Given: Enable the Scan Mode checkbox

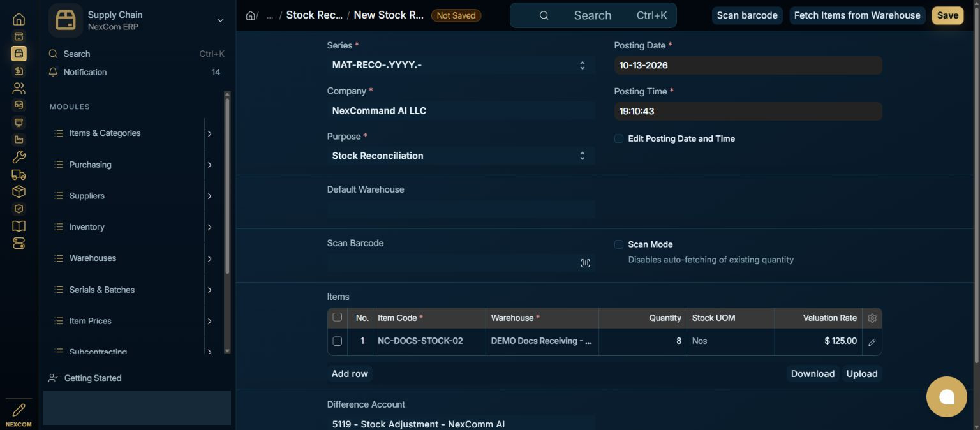Looking at the screenshot, I should click(618, 244).
